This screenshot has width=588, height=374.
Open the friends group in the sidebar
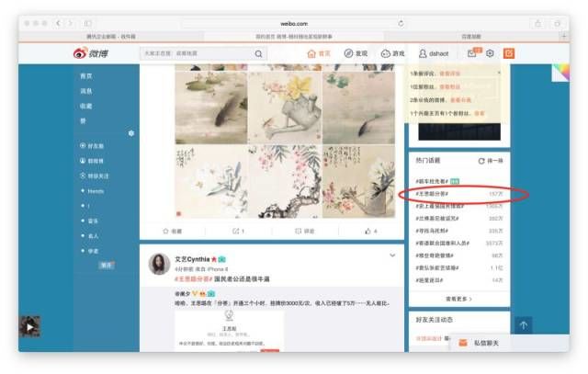coord(93,191)
